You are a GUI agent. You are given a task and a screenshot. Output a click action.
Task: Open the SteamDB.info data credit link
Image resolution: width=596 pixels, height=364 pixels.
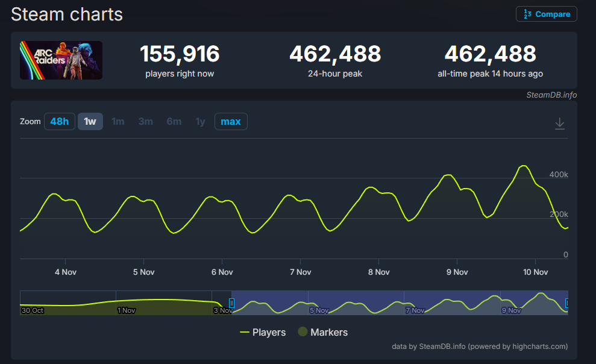click(x=428, y=347)
